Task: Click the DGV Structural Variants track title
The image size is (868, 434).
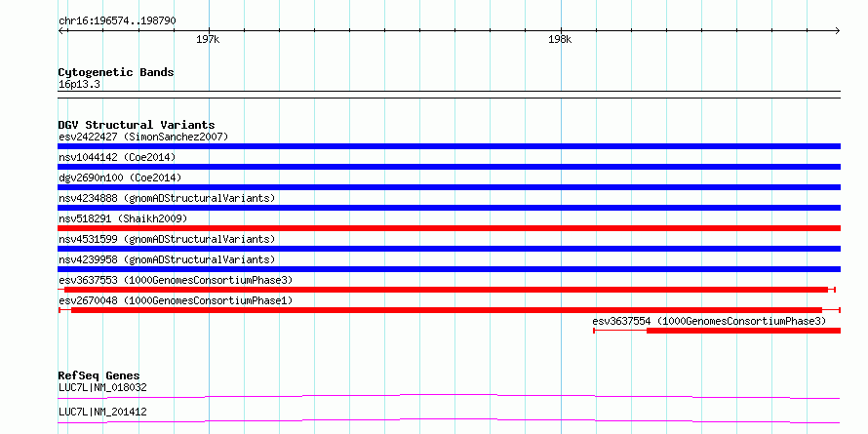Action: (137, 125)
